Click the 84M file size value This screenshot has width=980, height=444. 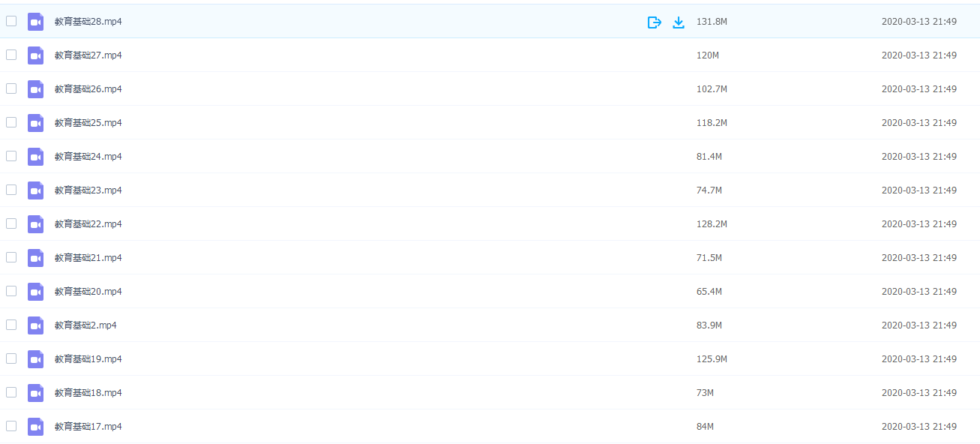(705, 427)
